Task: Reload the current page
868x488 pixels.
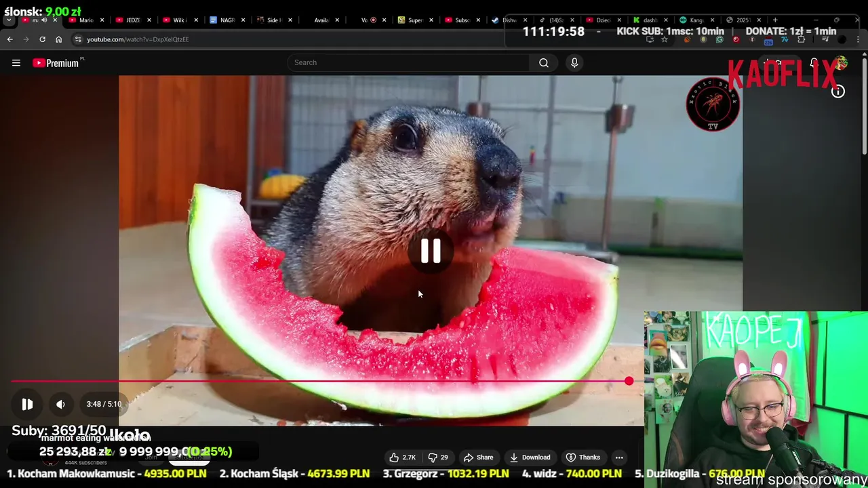Action: click(42, 39)
